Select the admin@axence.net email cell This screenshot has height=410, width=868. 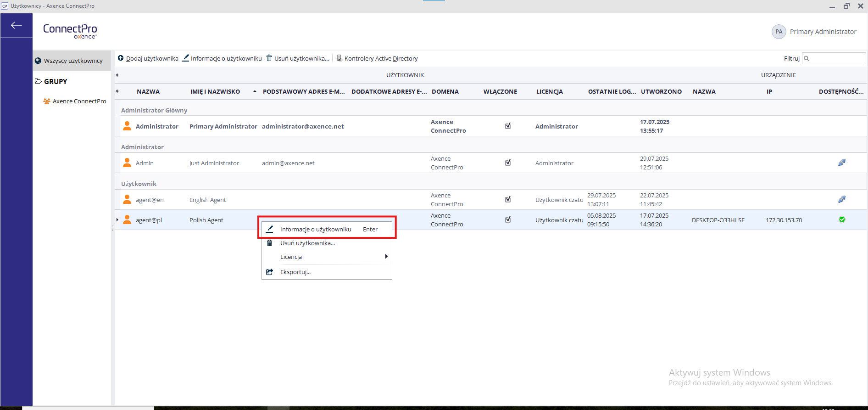tap(288, 163)
